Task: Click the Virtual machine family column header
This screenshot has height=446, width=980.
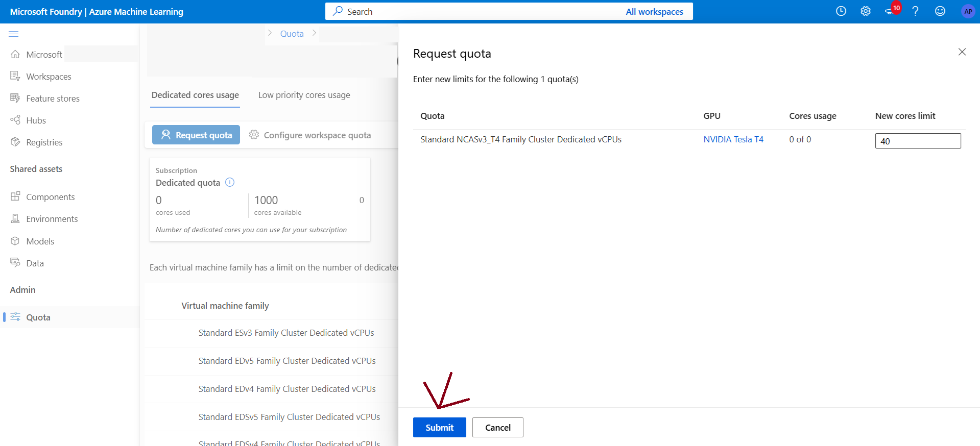Action: point(225,306)
